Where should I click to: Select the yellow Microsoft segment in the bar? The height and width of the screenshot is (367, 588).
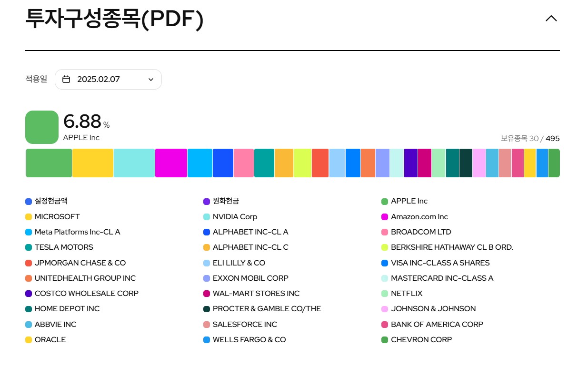click(93, 163)
